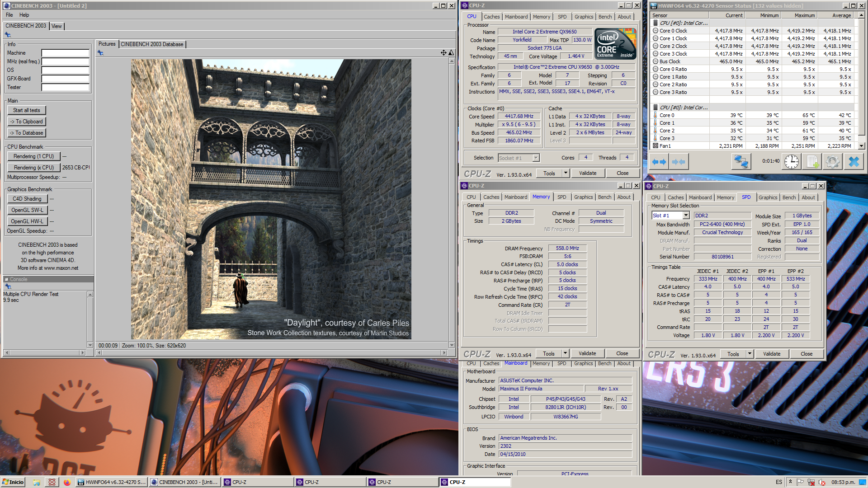The height and width of the screenshot is (488, 868).
Task: Click Core 0 thermometer icon in HWiNFO
Action: pyautogui.click(x=656, y=115)
